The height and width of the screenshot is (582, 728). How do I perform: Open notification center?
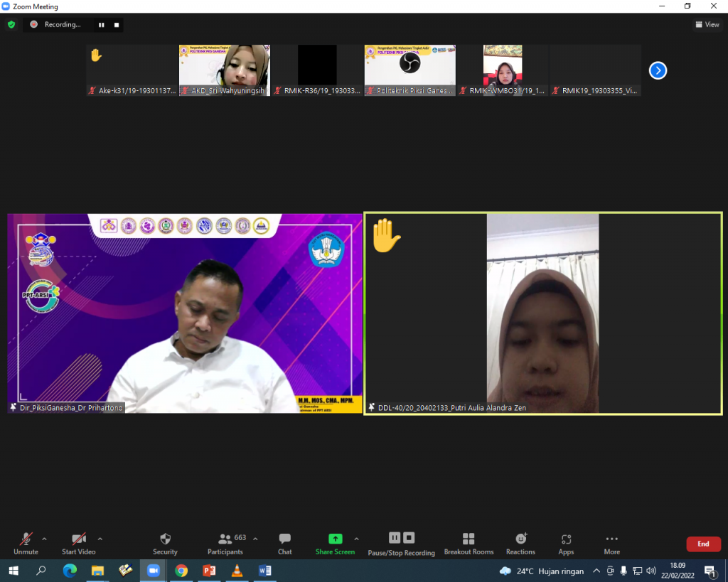[x=710, y=571]
